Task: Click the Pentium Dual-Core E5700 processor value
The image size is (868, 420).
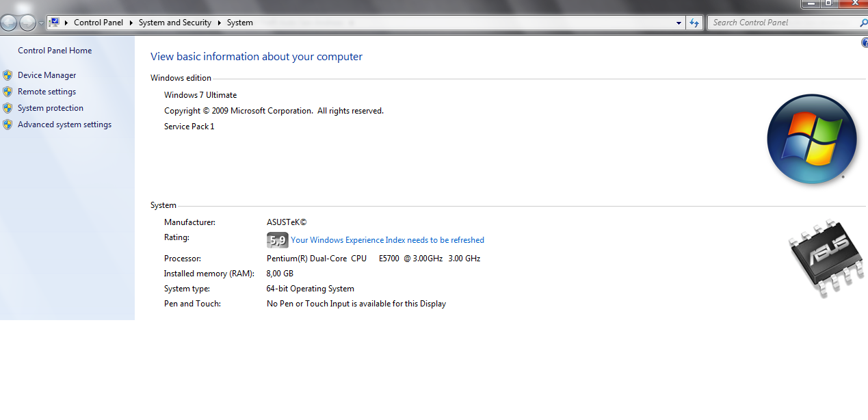Action: tap(373, 259)
